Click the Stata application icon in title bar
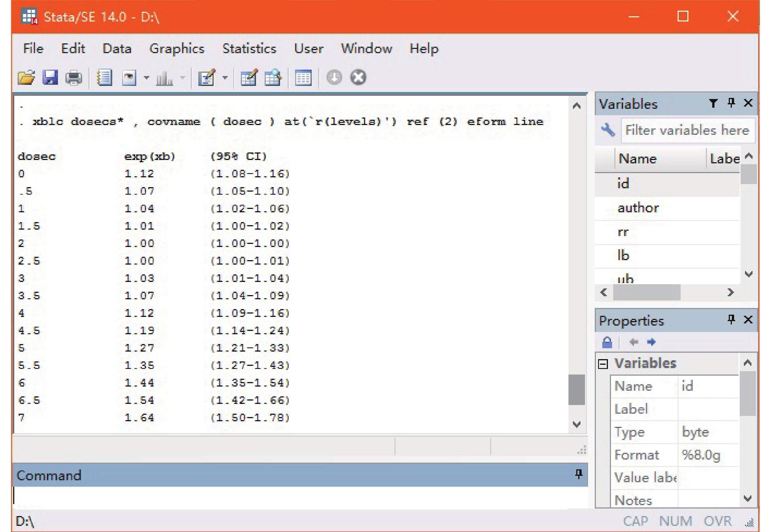The image size is (771, 532). 29,16
